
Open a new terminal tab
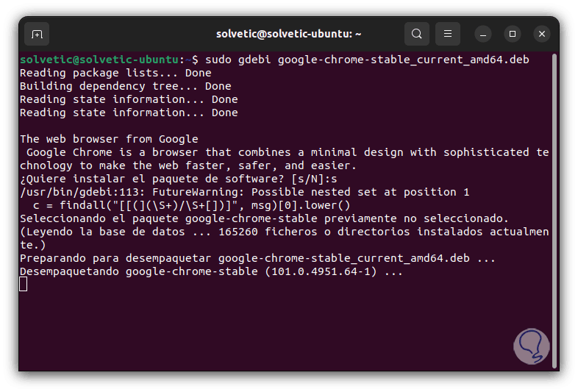(x=37, y=34)
